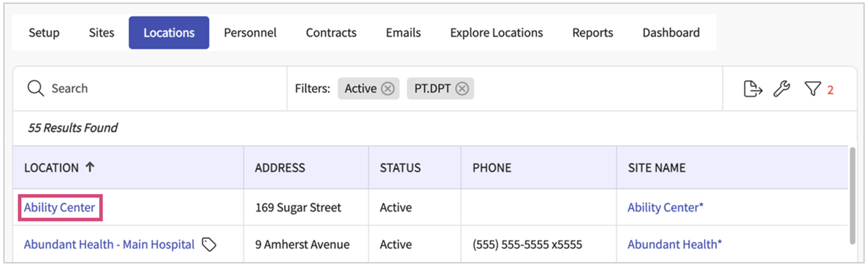Viewport: 868px width, 267px height.
Task: Toggle the Location column sort arrow
Action: 90,167
